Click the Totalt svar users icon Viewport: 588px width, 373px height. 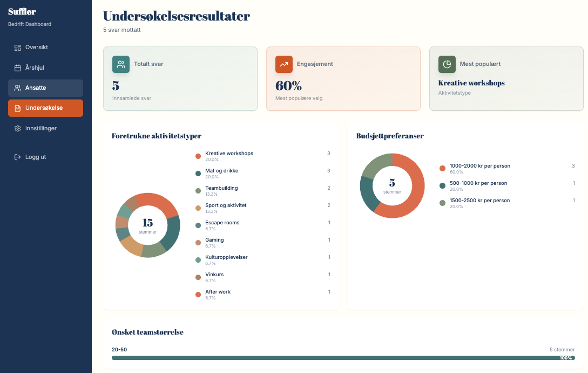point(121,64)
